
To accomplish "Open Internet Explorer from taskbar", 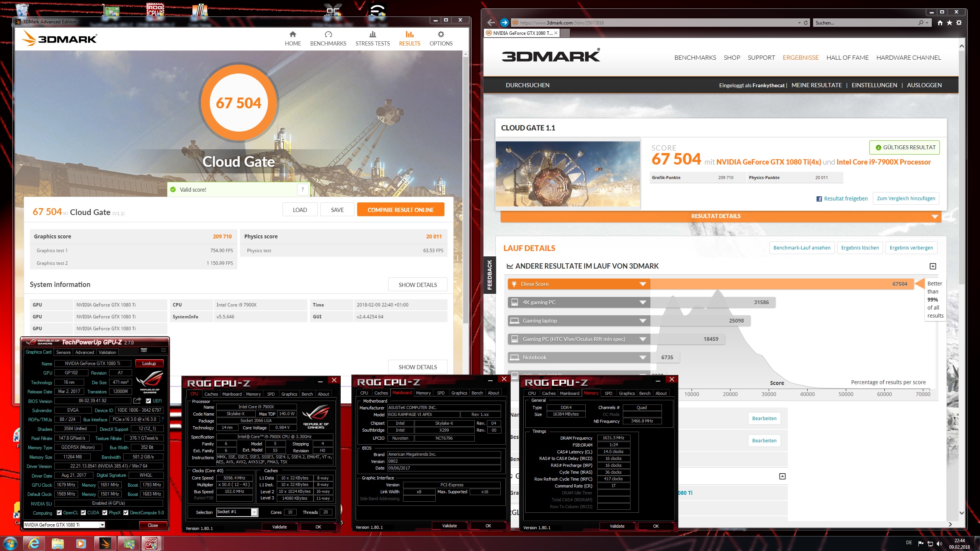I will (34, 543).
